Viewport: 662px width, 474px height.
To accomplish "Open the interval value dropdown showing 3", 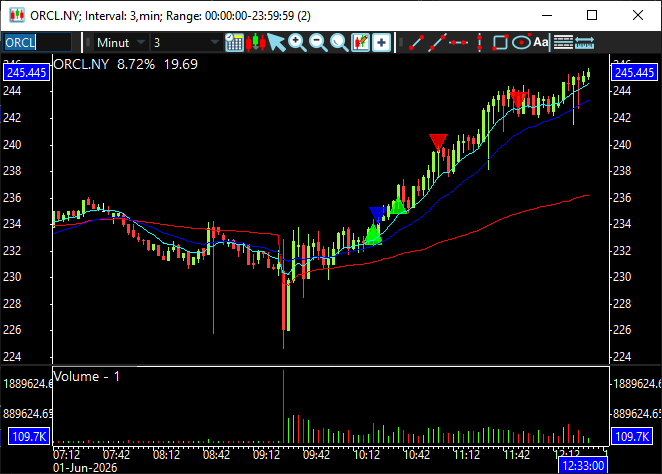I will click(x=186, y=43).
